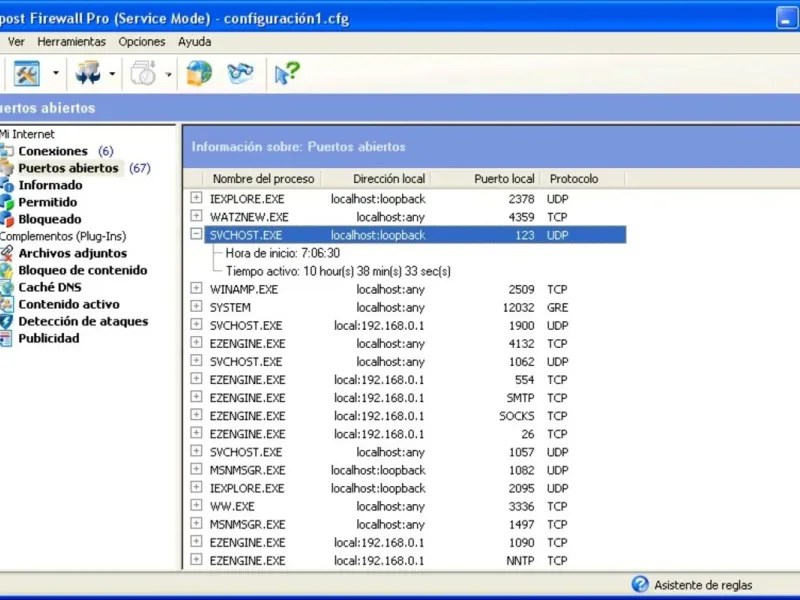Expand EZENGINE.EXE row with port 1090
The image size is (800, 600).
pos(196,541)
